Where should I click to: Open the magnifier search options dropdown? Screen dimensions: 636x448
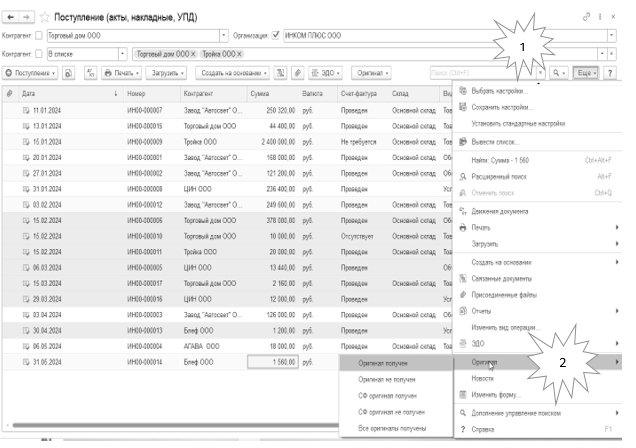pyautogui.click(x=559, y=73)
